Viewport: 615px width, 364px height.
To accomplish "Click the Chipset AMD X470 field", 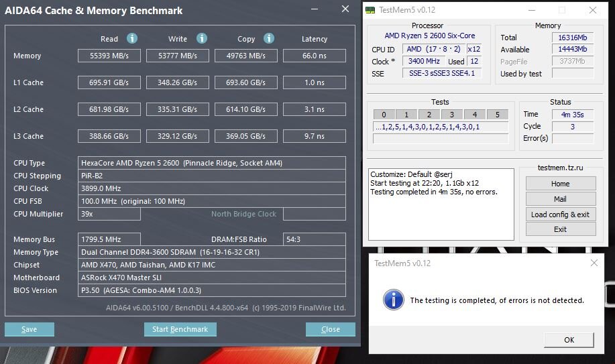I will click(x=212, y=265).
